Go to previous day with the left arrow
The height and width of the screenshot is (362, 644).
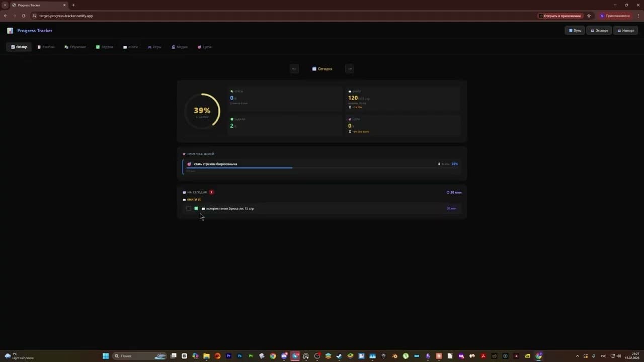[x=294, y=69]
